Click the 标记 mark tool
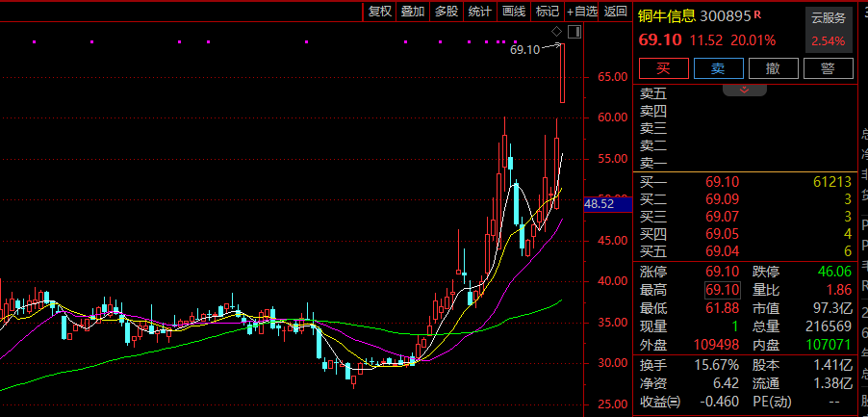Image resolution: width=868 pixels, height=417 pixels. 548,12
